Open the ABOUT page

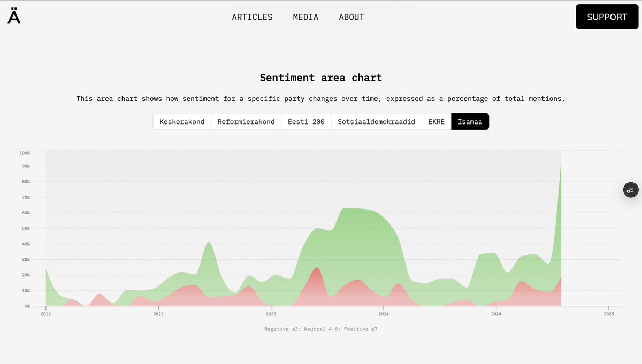coord(351,17)
